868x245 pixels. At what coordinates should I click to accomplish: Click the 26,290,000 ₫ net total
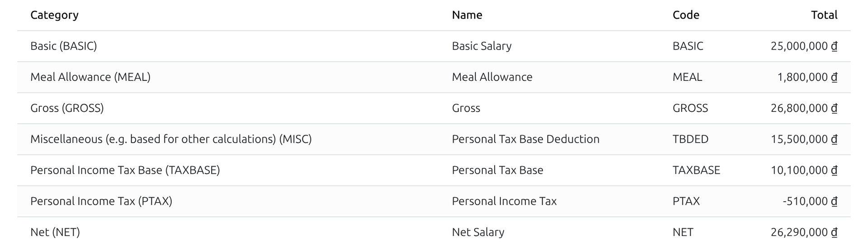click(804, 232)
